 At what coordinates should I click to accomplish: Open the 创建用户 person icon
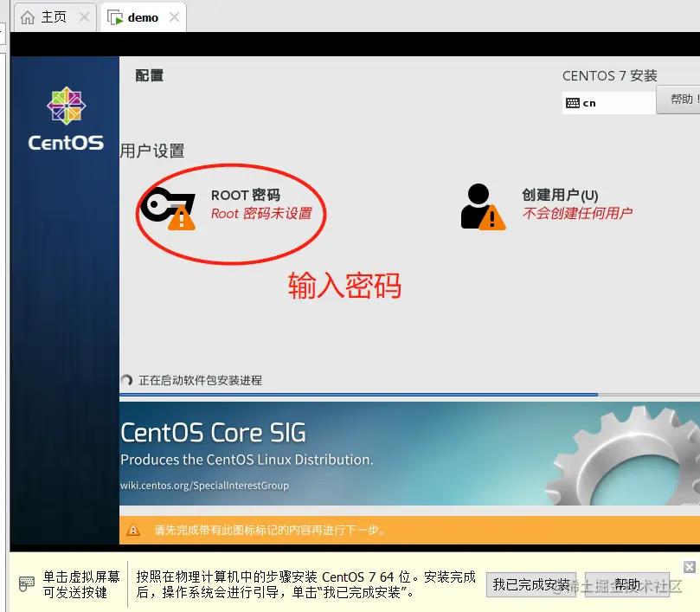tap(483, 207)
